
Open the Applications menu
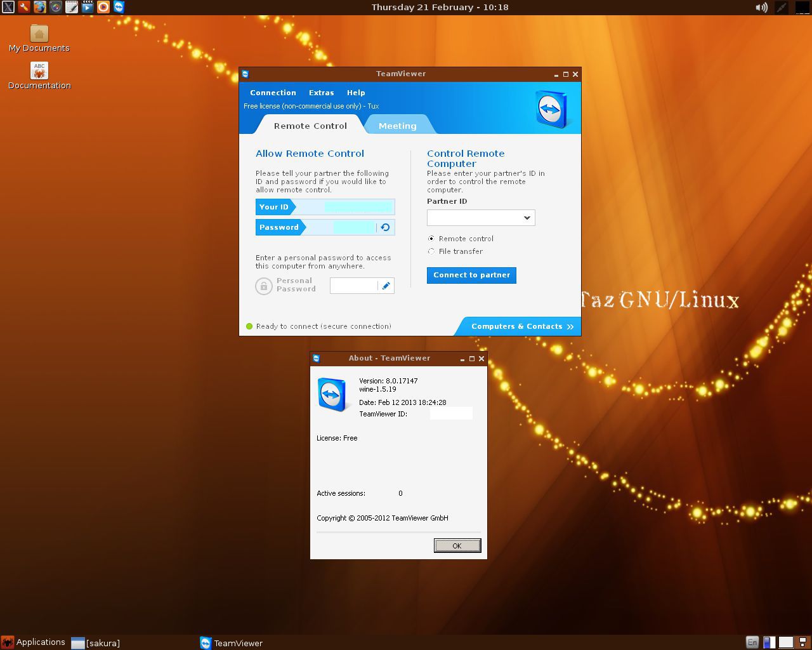pyautogui.click(x=33, y=642)
